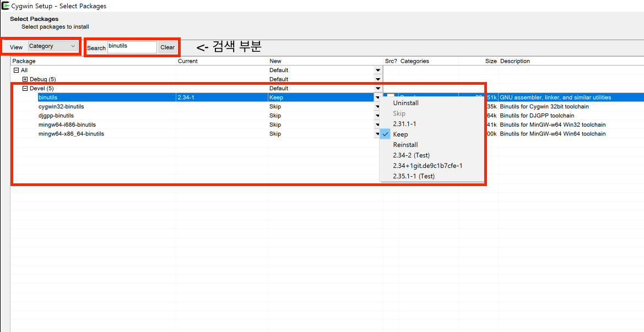Click the Description column header
This screenshot has width=644, height=332.
coord(571,61)
